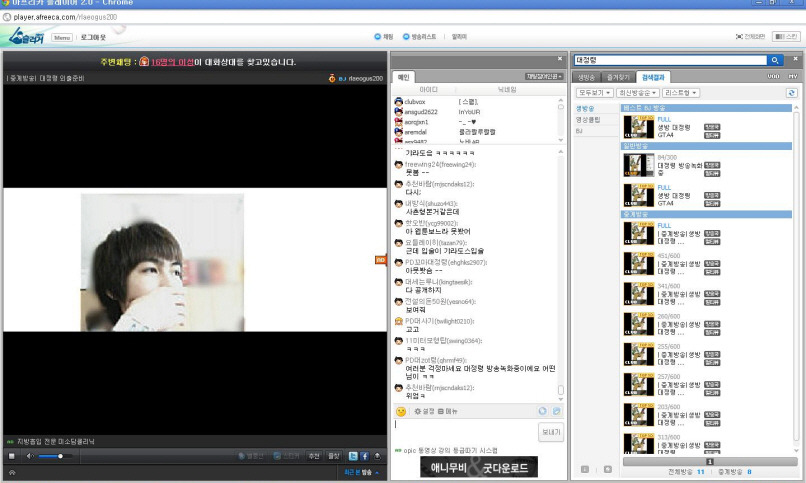806x483 pixels.
Task: Click the upload arrow icon beside Facebook
Action: click(377, 456)
